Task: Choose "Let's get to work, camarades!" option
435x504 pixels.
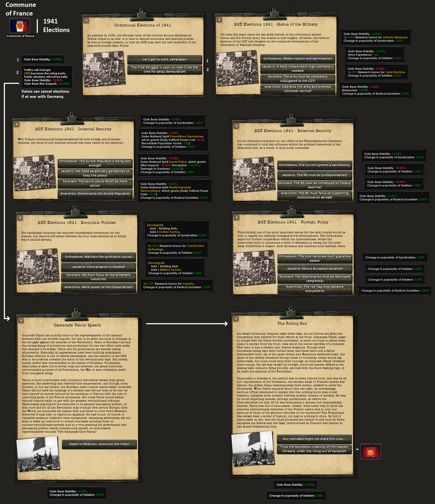Action: click(164, 59)
